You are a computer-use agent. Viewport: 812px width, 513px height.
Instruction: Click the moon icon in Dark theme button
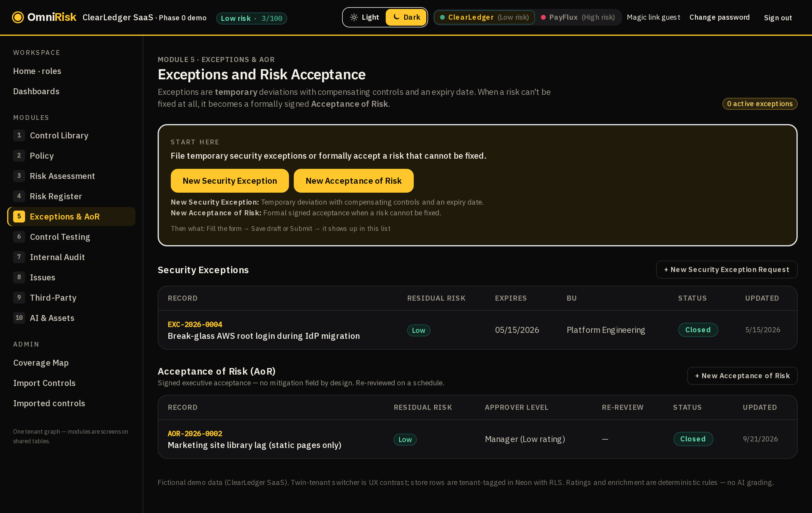[x=396, y=17]
